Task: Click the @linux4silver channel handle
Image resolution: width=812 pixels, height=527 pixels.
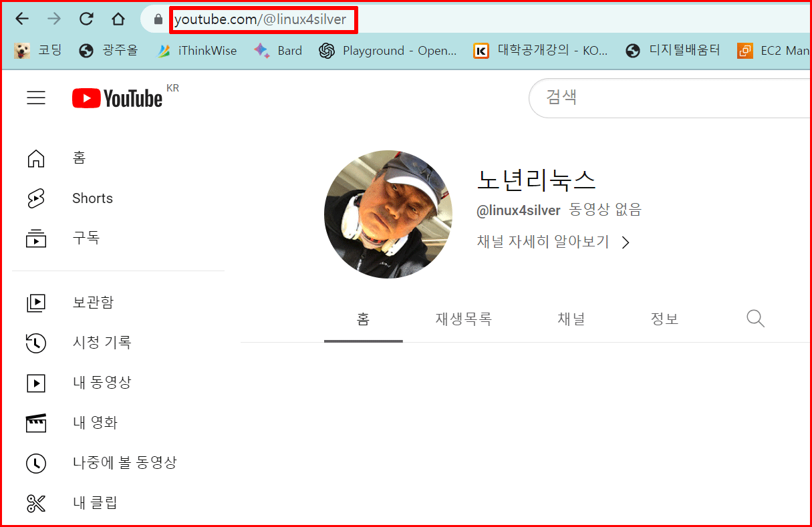Action: pyautogui.click(x=518, y=210)
